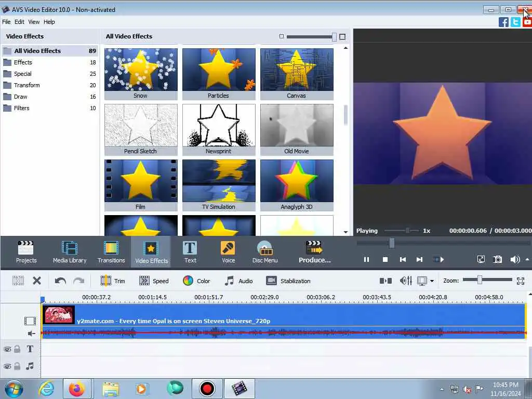This screenshot has width=532, height=399.
Task: Take a snapshot of the preview
Action: [497, 260]
